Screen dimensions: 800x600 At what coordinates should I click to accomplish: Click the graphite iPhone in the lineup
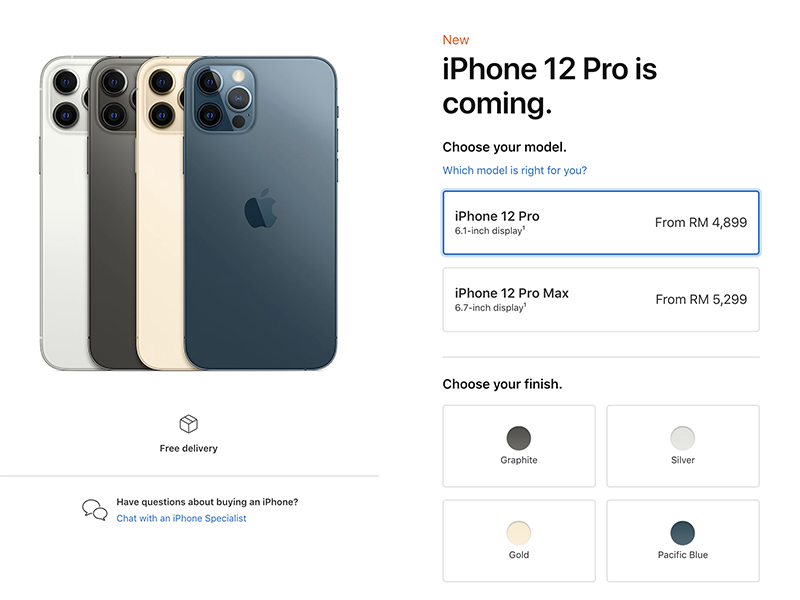tap(112, 214)
